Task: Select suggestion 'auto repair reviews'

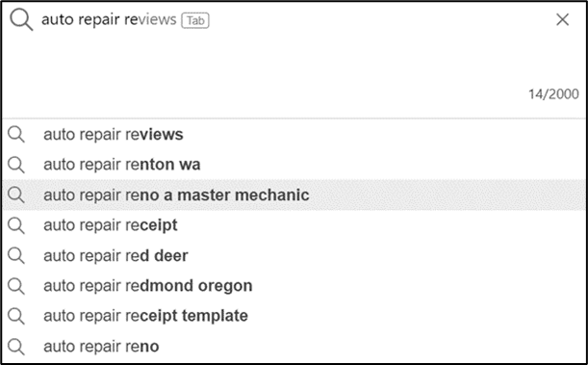Action: tap(294, 135)
